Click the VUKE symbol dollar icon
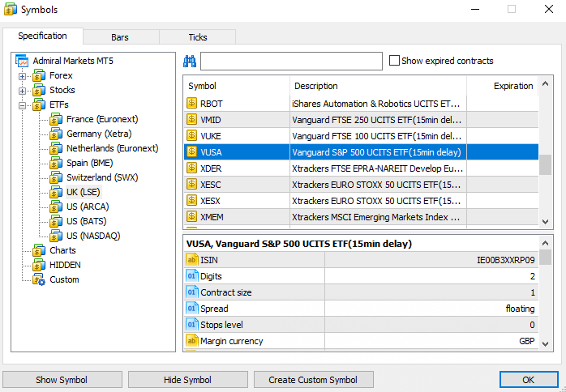Viewport: 566px width, 392px height. pyautogui.click(x=191, y=136)
